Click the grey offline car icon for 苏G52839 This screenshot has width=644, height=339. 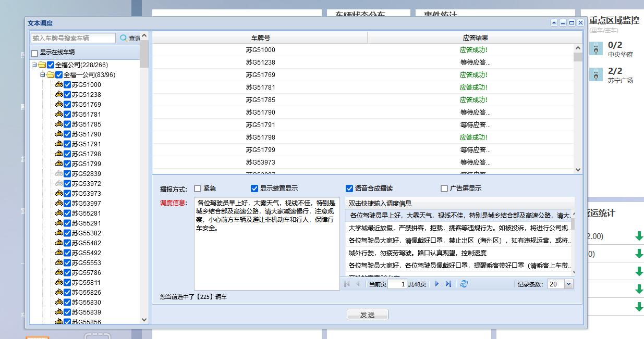coord(59,174)
